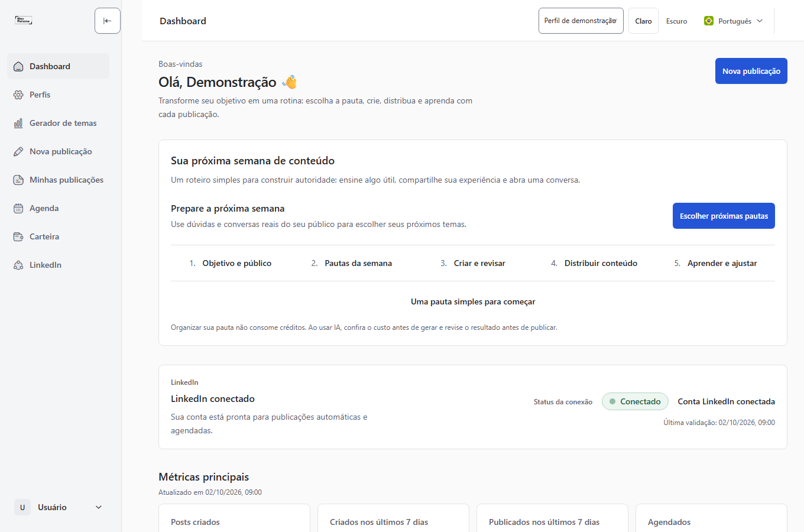Image resolution: width=804 pixels, height=532 pixels.
Task: Click the Minhas publicações document icon
Action: pos(18,180)
